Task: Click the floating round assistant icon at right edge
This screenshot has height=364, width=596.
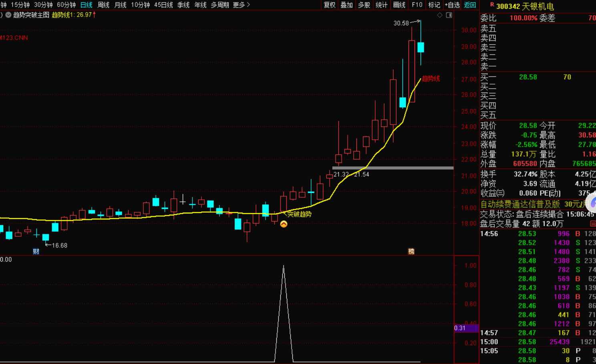Action: pos(592,202)
